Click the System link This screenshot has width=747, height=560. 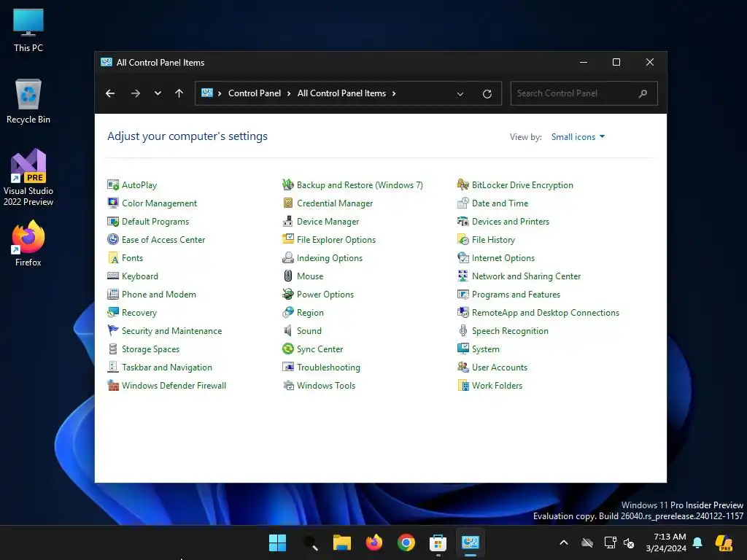[x=485, y=349]
